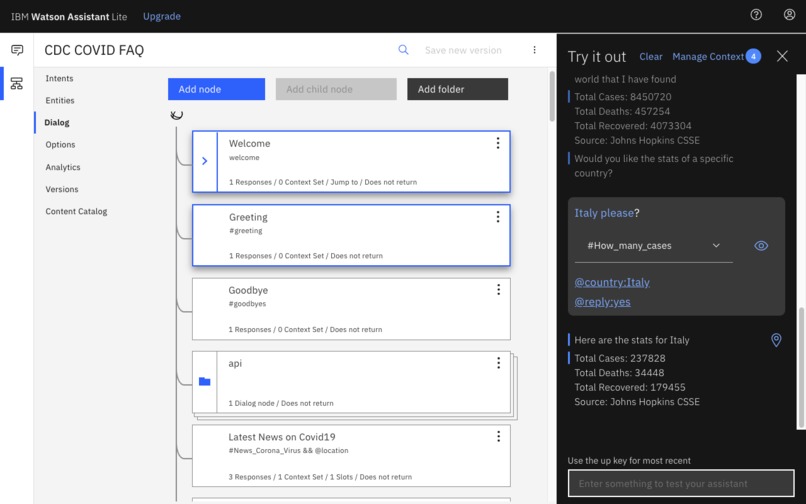Click the Try it out panel scrollbar

tap(801, 368)
